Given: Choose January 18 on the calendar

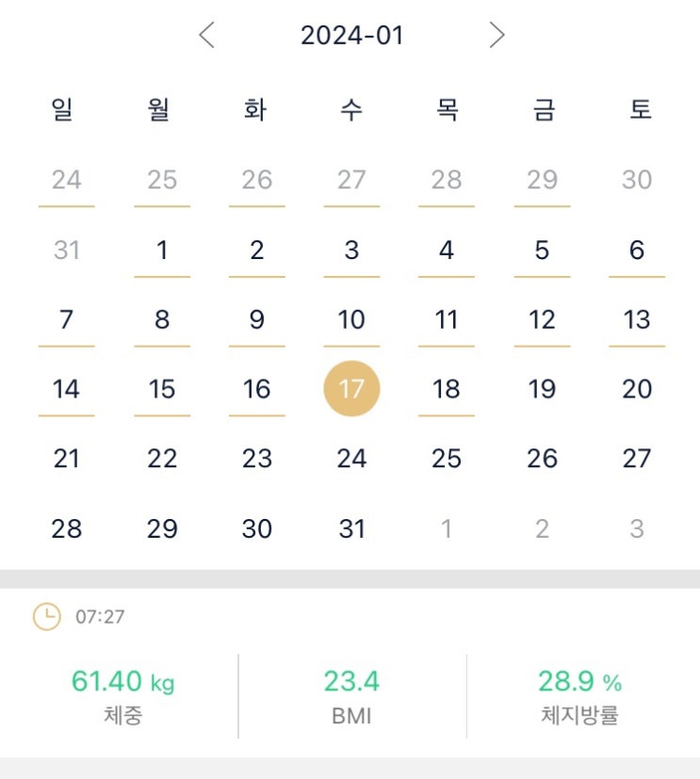Looking at the screenshot, I should click(x=447, y=389).
